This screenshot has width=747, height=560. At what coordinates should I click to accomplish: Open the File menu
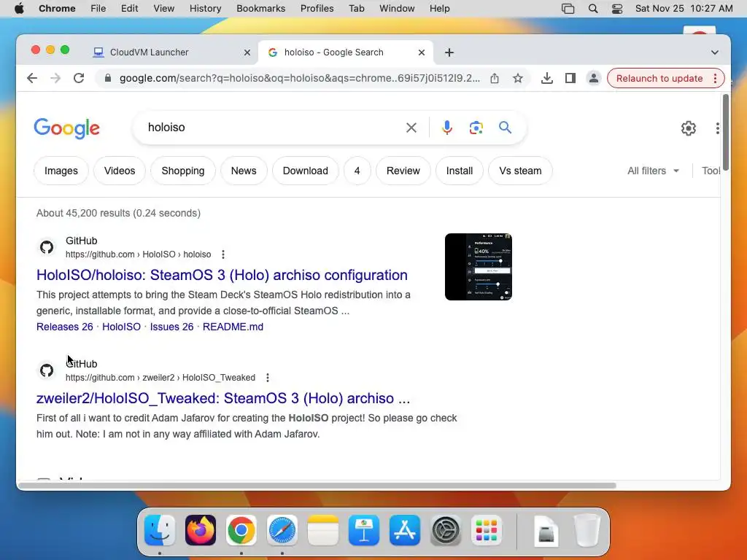point(98,9)
